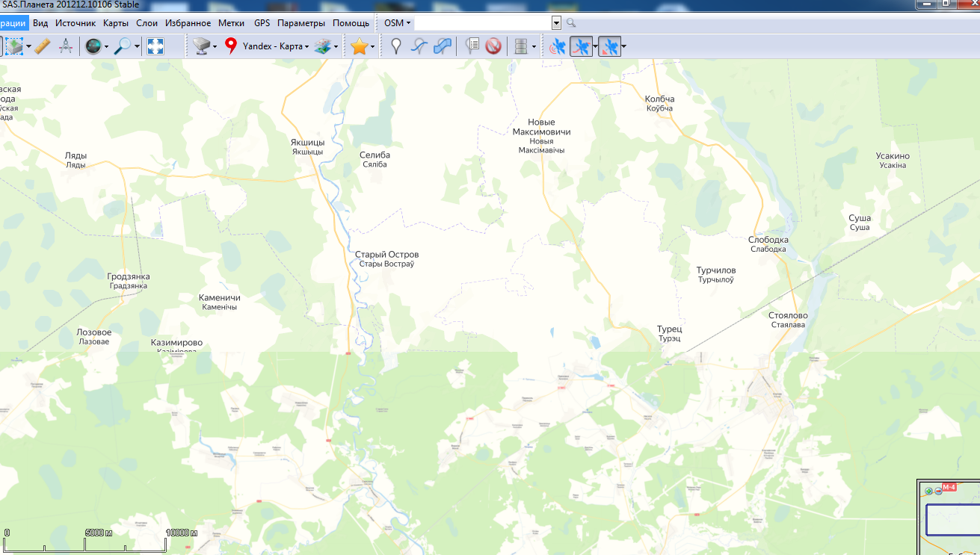Add a new path mark
This screenshot has width=980, height=555.
point(419,46)
